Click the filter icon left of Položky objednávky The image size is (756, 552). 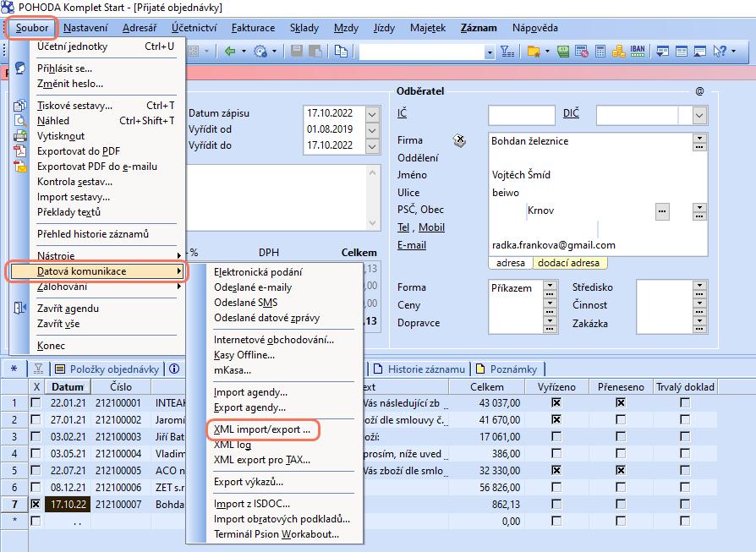[39, 369]
